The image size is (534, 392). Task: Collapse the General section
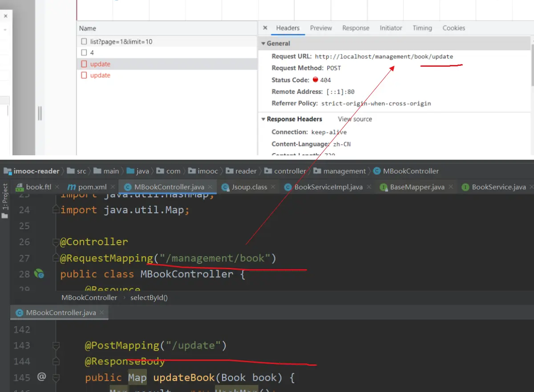(263, 44)
